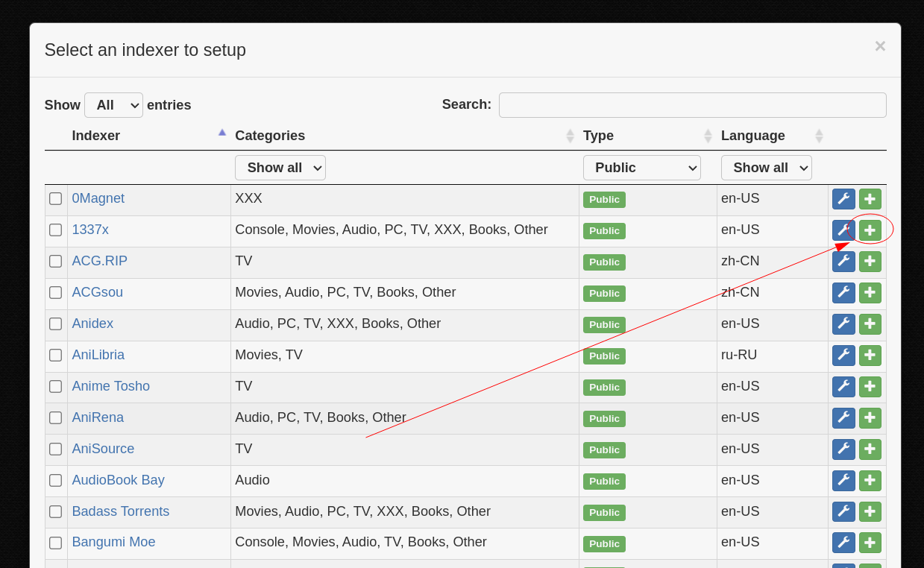Sort the table by Categories column
The width and height of the screenshot is (924, 568).
pyautogui.click(x=405, y=136)
